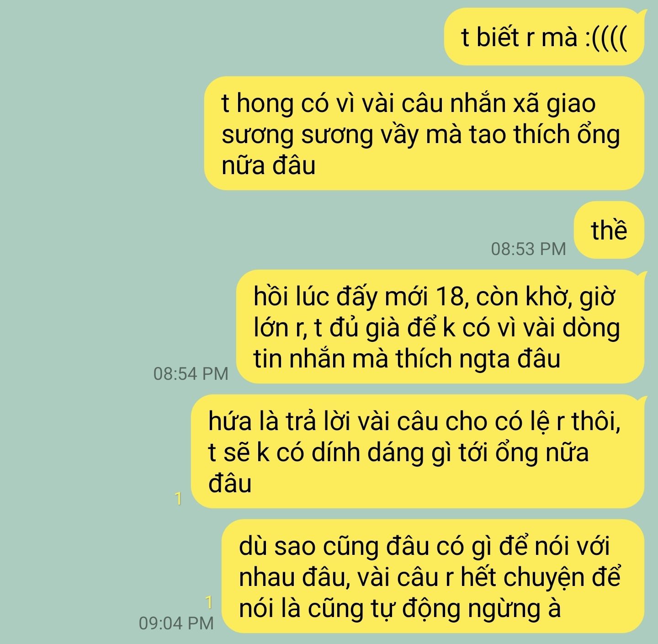This screenshot has width=658, height=644.
Task: Click the 09:04 PM timestamp
Action: [176, 623]
